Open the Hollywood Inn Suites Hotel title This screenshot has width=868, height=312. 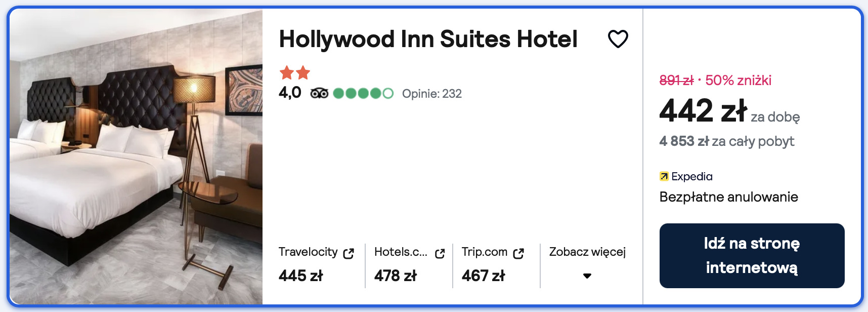coord(428,39)
